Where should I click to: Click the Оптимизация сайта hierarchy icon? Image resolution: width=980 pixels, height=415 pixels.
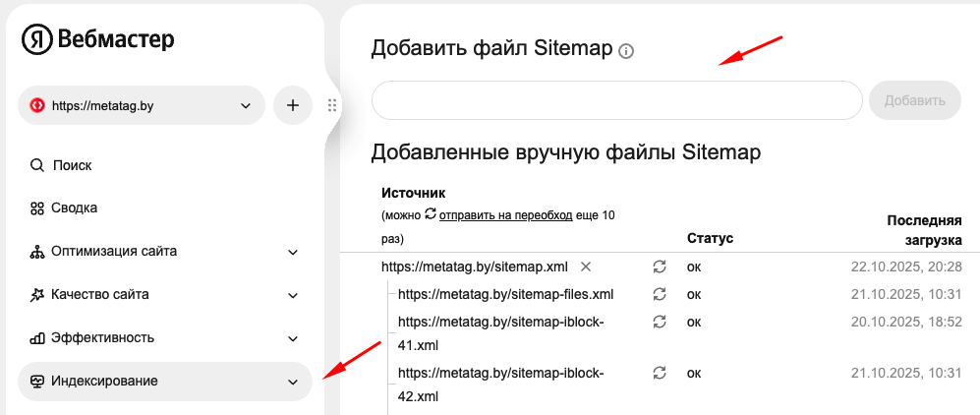(37, 251)
